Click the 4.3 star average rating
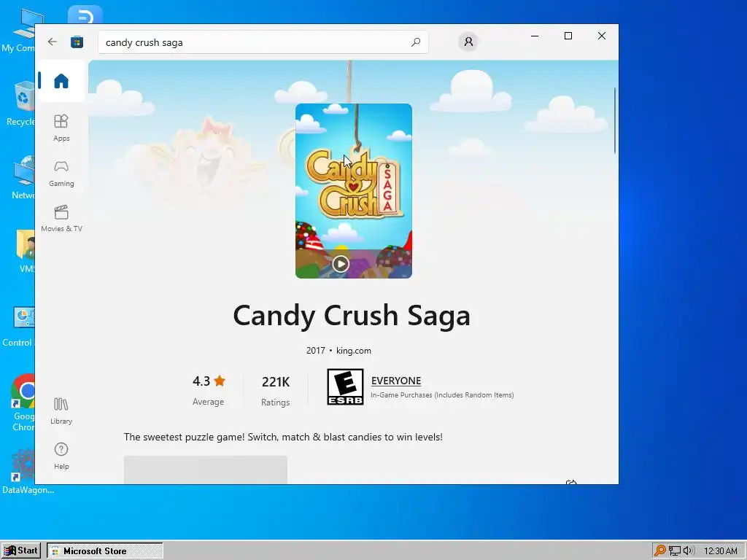The image size is (747, 560). click(x=209, y=390)
